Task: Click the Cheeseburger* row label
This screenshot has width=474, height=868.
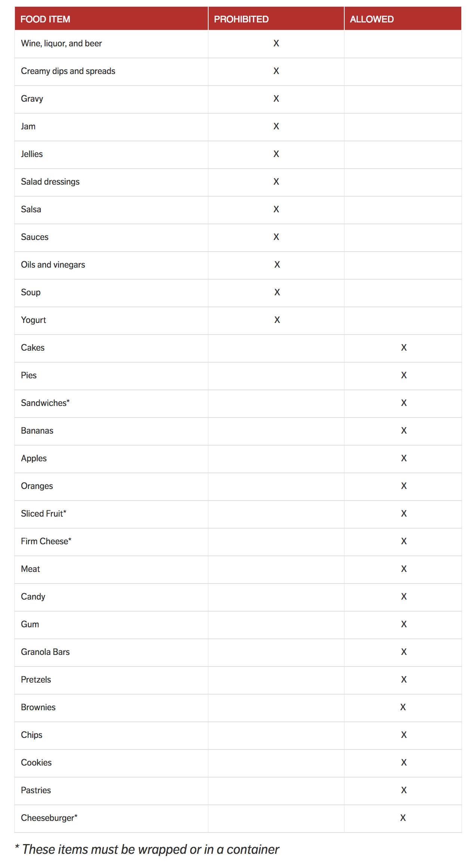Action: click(49, 818)
